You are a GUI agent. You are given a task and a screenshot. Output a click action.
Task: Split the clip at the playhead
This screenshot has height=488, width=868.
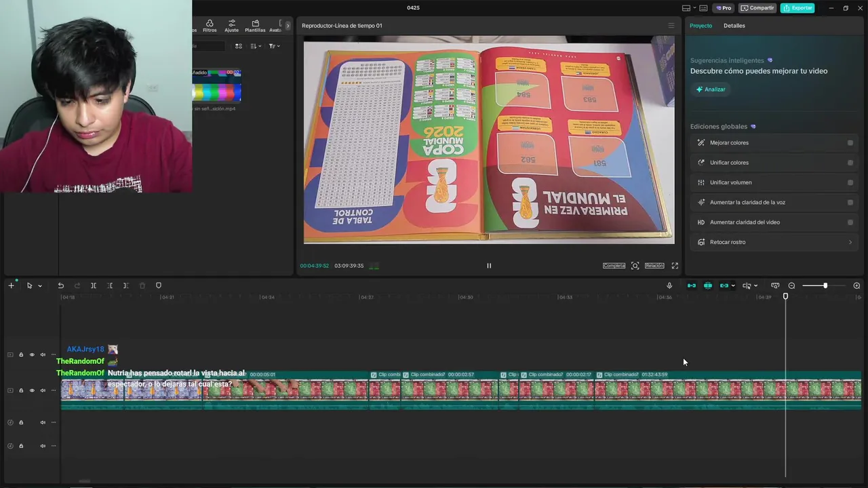(x=94, y=285)
